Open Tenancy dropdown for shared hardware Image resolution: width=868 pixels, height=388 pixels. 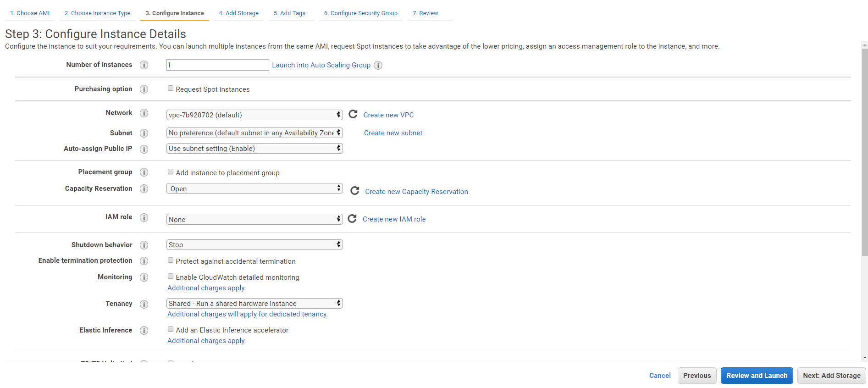tap(254, 303)
